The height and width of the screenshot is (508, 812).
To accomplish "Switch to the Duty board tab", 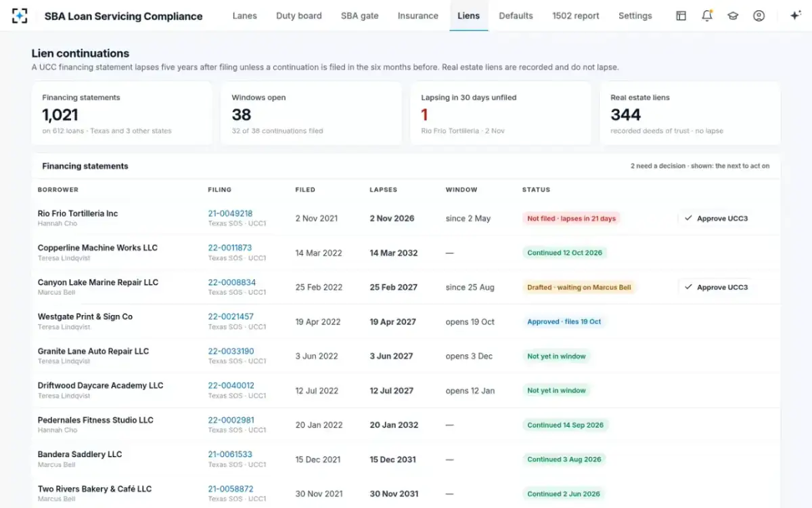I will point(299,16).
